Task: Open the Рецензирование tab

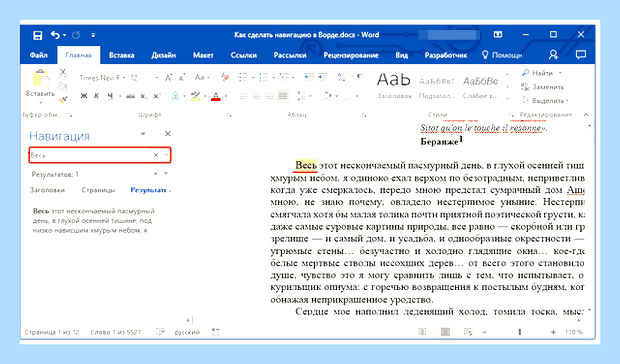Action: [x=351, y=55]
